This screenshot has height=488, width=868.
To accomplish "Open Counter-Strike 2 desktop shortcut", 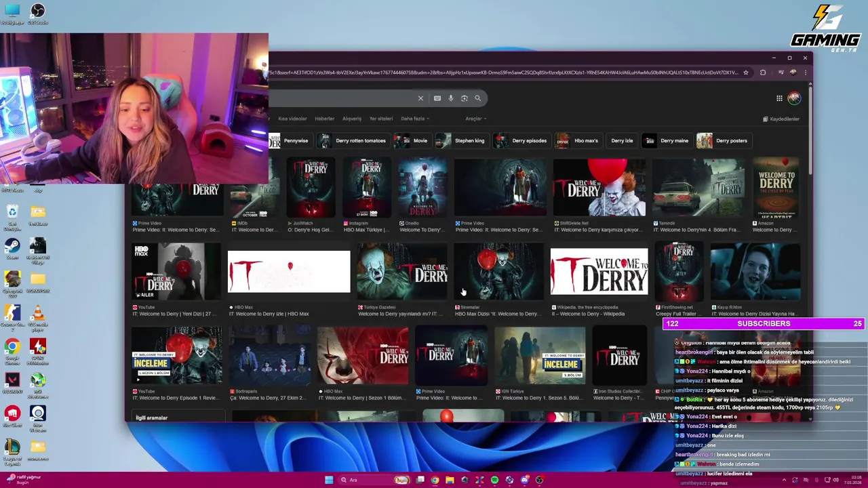I will click(12, 317).
